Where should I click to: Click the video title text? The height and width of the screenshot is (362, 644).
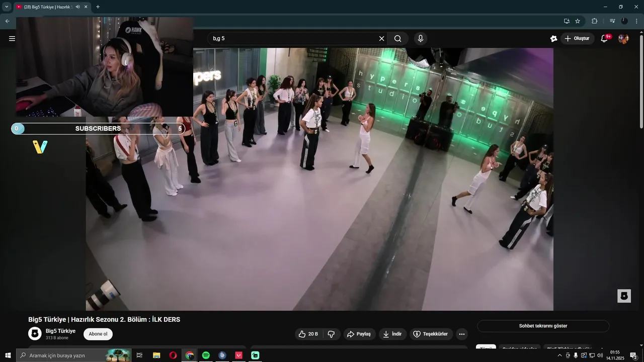[104, 319]
